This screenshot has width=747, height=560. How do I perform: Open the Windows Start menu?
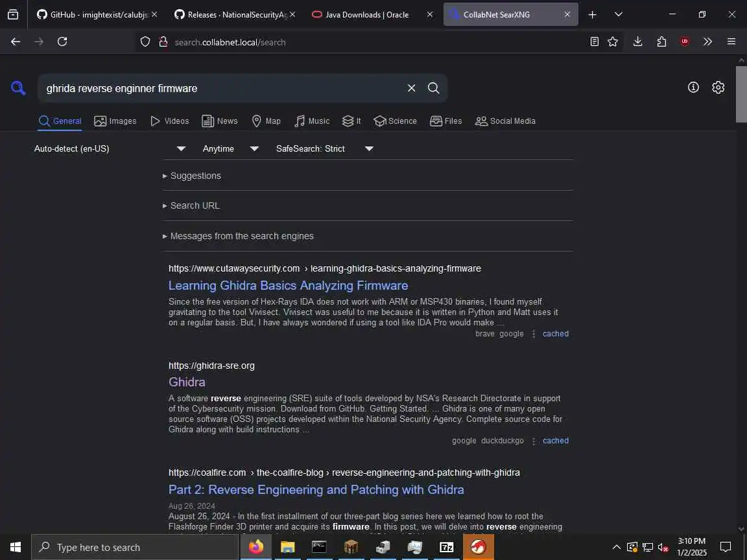(16, 547)
